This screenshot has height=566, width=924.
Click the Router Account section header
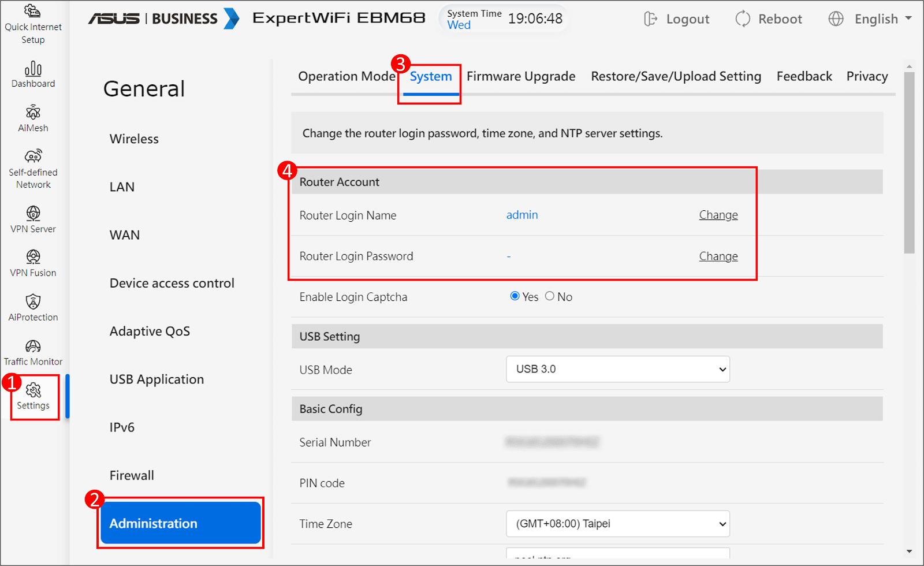pyautogui.click(x=587, y=182)
